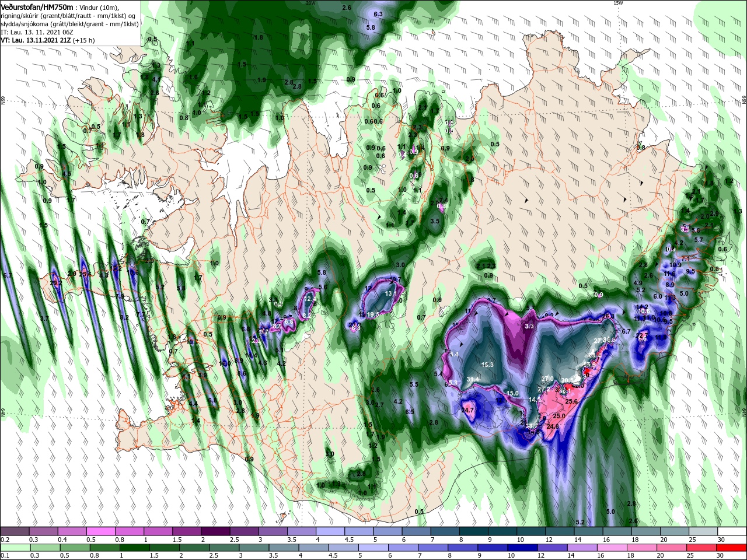Select snow legend swatch labeled 12

(x=560, y=531)
